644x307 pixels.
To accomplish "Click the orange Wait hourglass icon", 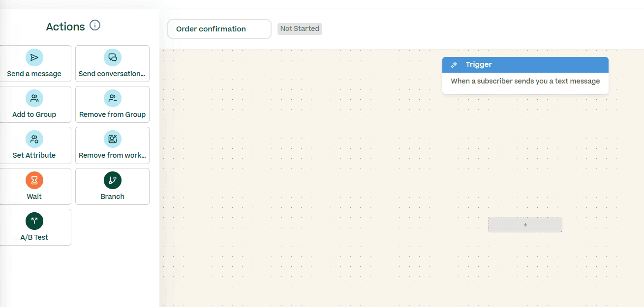I will pos(34,180).
